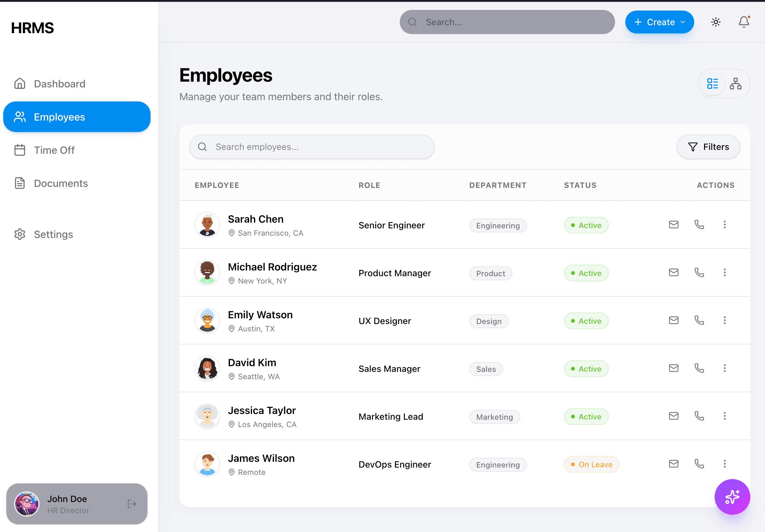Click Jessica Taylor's avatar thumbnail
The image size is (765, 532).
pyautogui.click(x=207, y=416)
